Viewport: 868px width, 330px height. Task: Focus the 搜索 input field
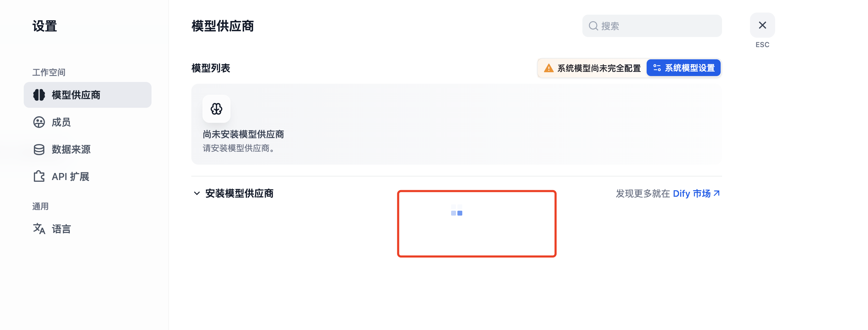[652, 26]
